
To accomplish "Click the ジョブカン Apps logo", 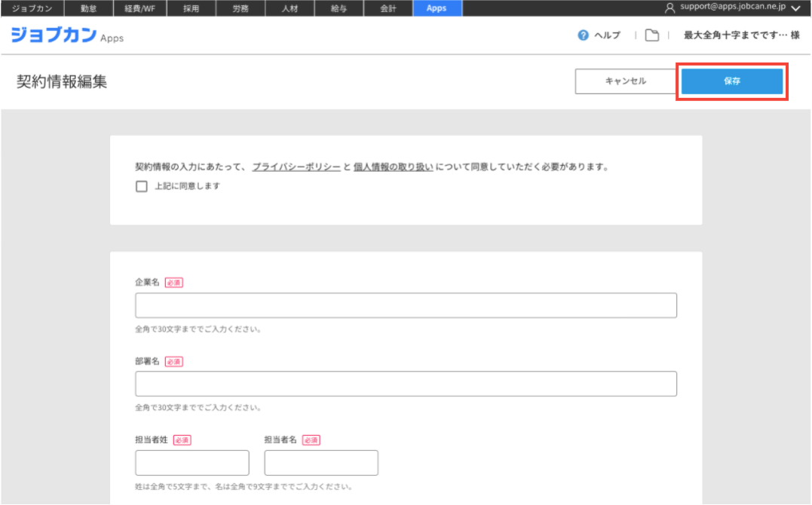I will pyautogui.click(x=67, y=35).
